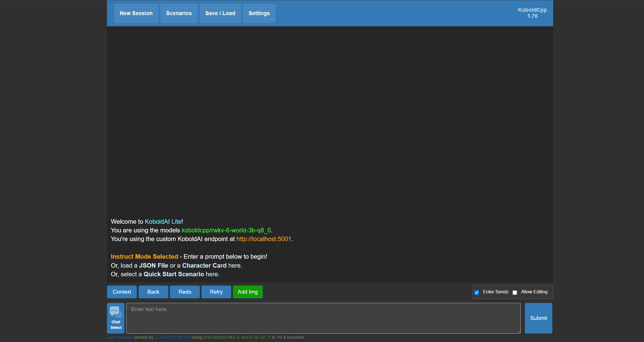
Task: Click the Retry button icon
Action: click(x=216, y=292)
